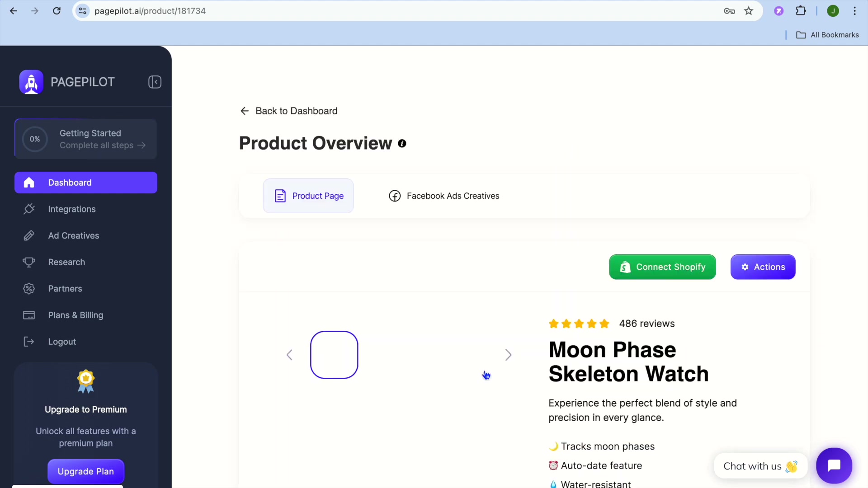Go Back to Dashboard link

[x=288, y=111]
